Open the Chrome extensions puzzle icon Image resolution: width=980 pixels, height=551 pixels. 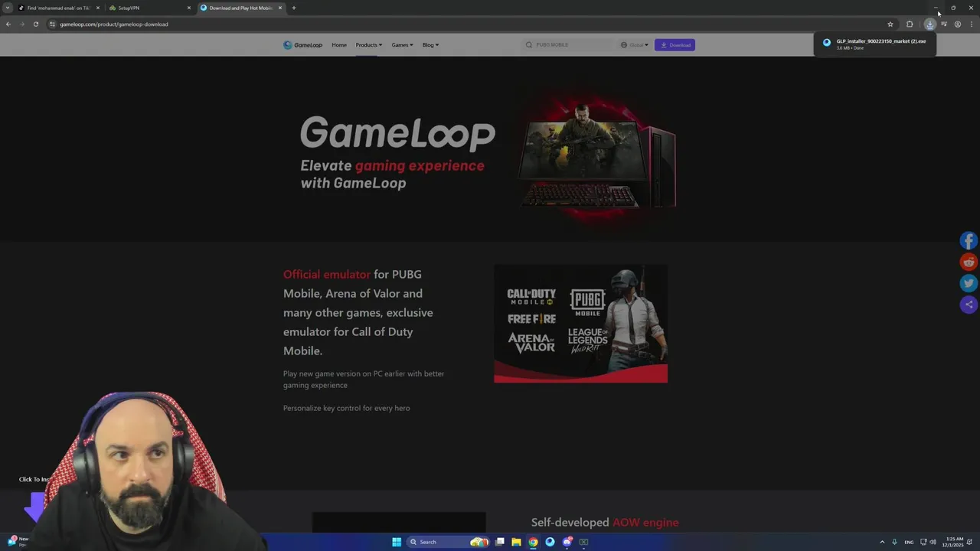tap(910, 24)
